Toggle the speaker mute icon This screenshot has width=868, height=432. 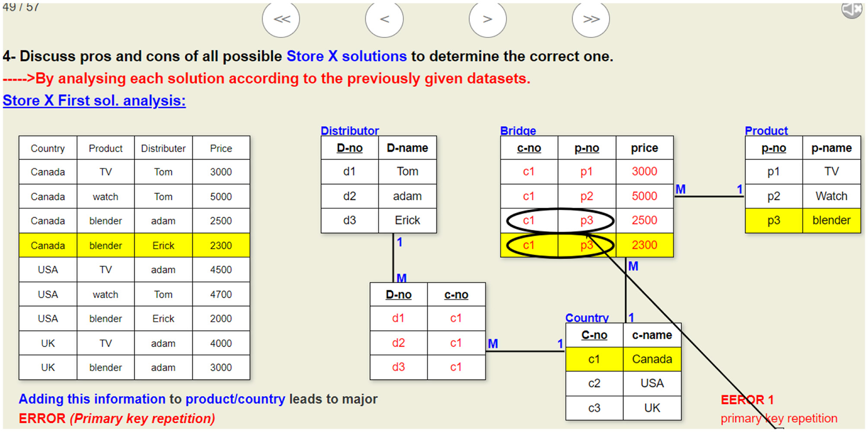coord(851,9)
